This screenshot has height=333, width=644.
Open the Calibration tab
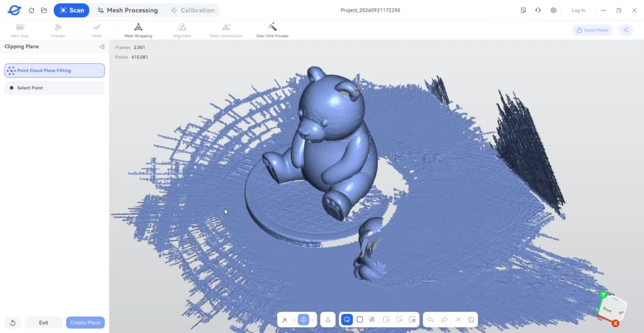coord(193,10)
